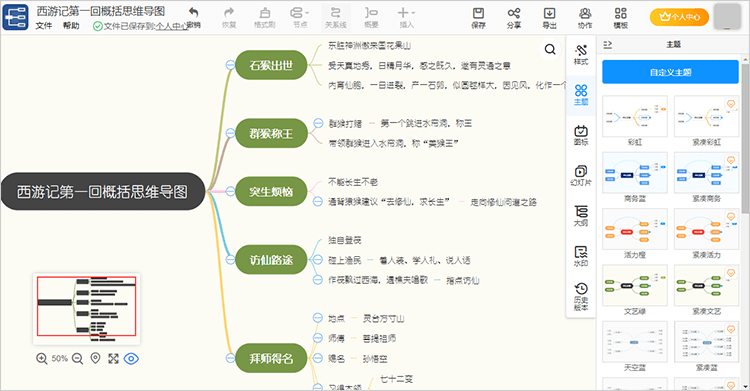Open the Icons (图标) side panel
Viewport: 750px width, 391px height.
click(x=581, y=135)
